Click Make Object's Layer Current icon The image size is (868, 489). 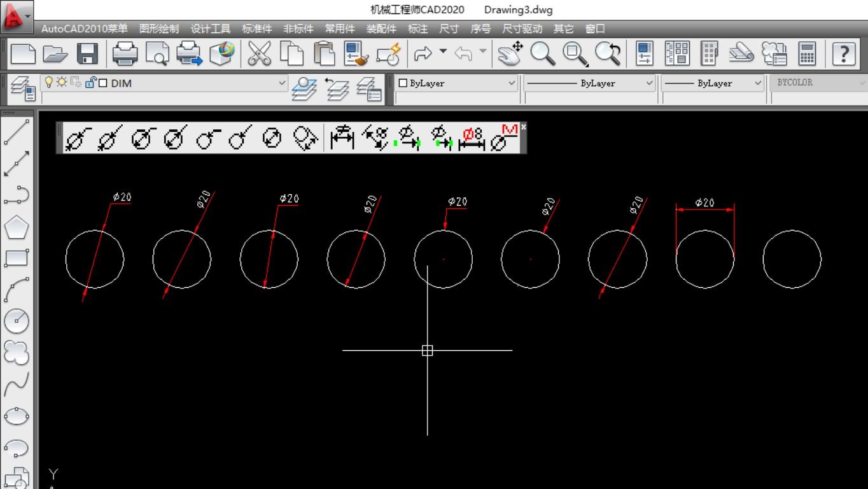305,89
